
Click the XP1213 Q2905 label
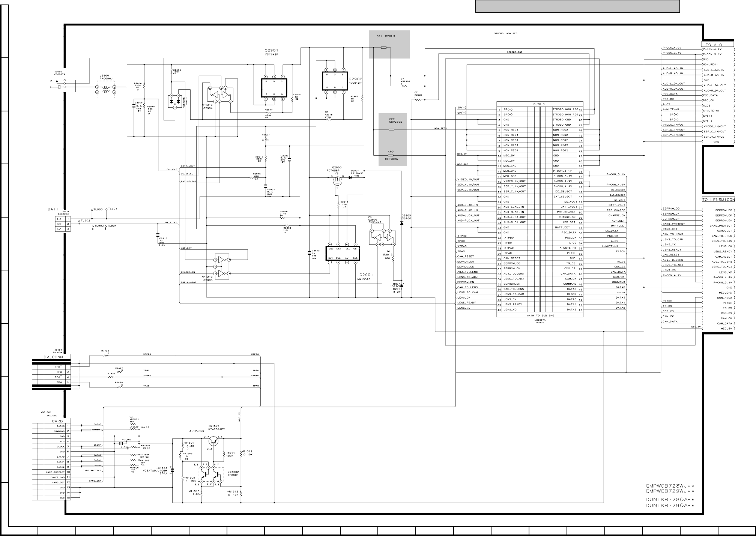click(208, 278)
